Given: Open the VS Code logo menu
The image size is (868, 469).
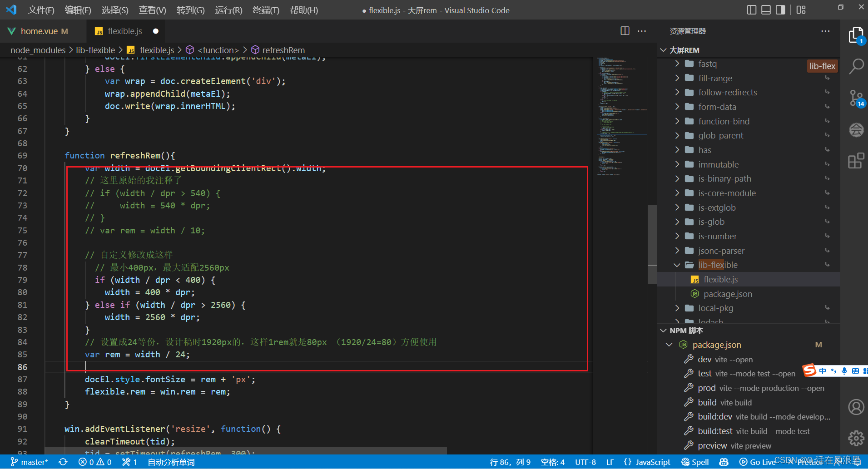Looking at the screenshot, I should [11, 10].
